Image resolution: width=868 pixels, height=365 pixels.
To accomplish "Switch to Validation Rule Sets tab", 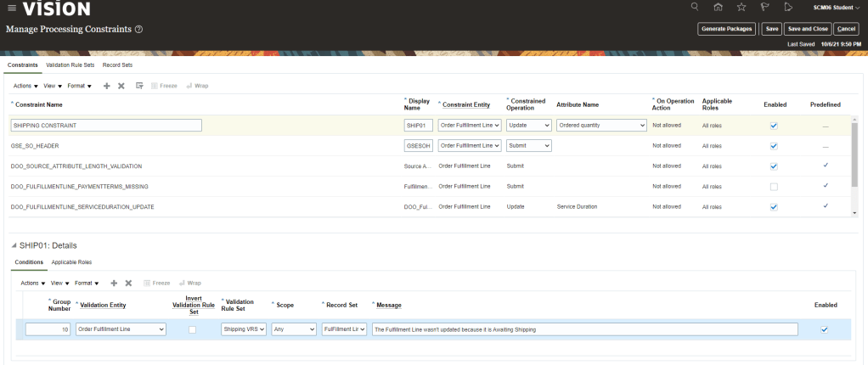I will pyautogui.click(x=70, y=65).
